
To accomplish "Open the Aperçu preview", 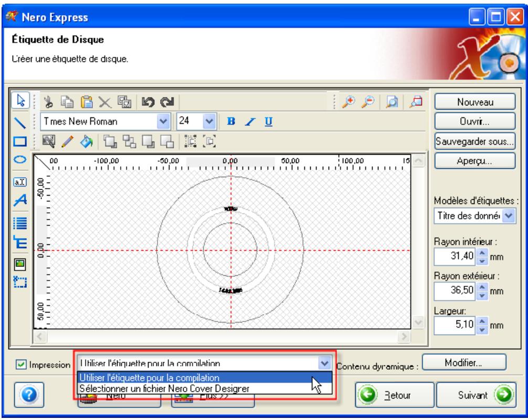I will click(475, 161).
